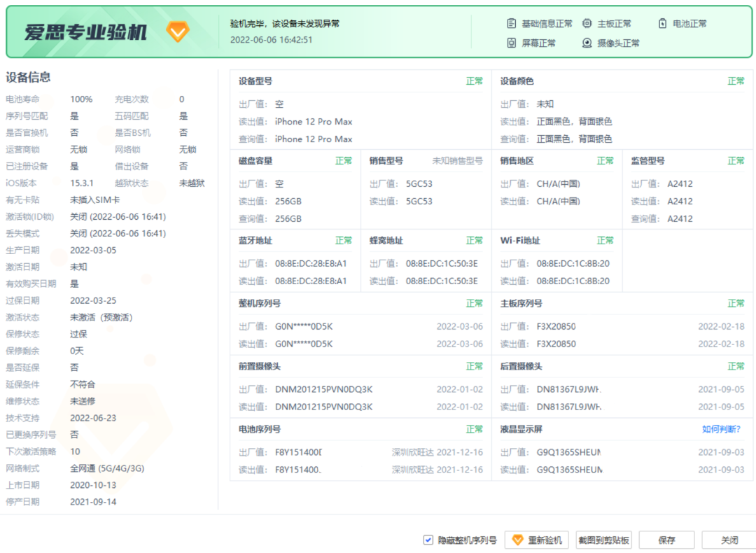Click the 技术支持 value 2022-06-23
Image resolution: width=756 pixels, height=553 pixels.
tap(93, 418)
